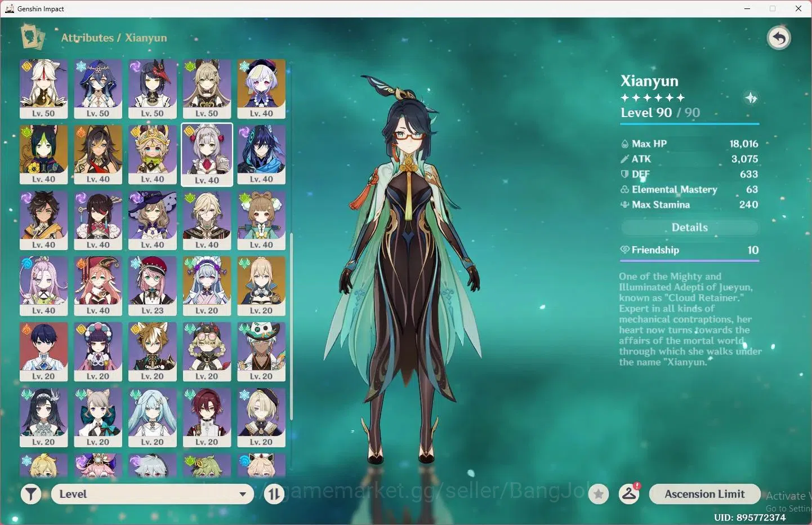The image size is (812, 525).
Task: Select Beidou's card with red eyepatch
Action: [98, 221]
